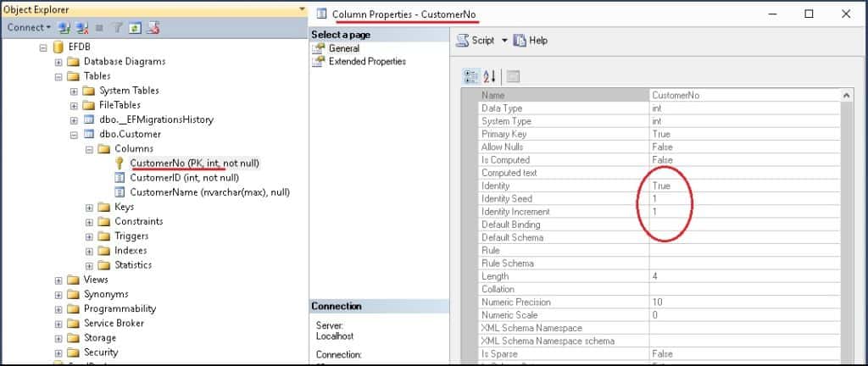
Task: Select the Storage node
Action: (x=100, y=337)
